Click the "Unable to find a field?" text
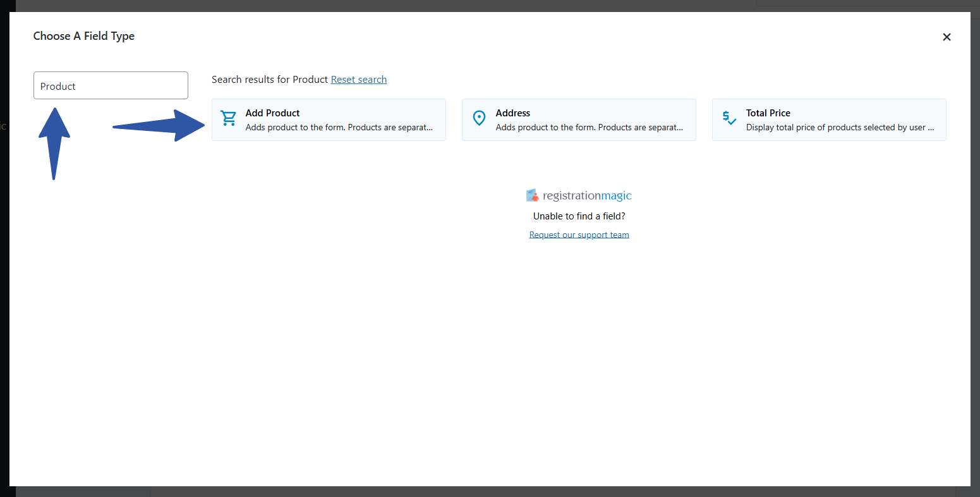Screen dimensions: 980x497 point(579,216)
